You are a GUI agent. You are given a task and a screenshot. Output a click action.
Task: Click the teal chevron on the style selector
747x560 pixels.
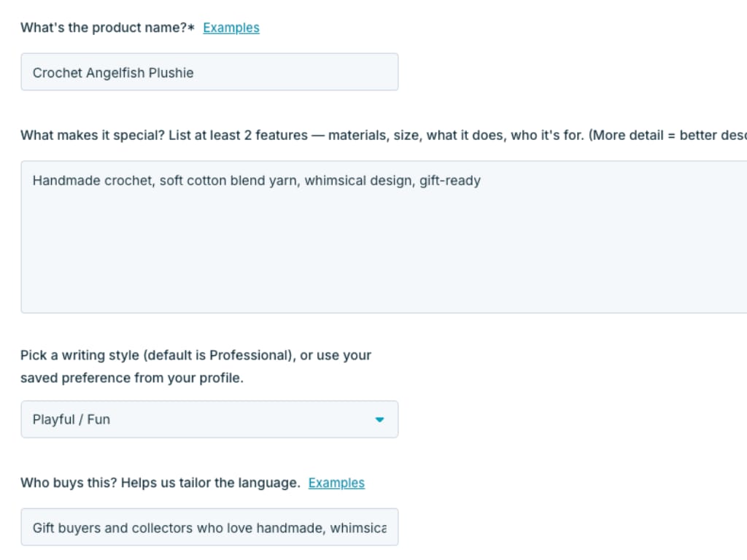(379, 419)
